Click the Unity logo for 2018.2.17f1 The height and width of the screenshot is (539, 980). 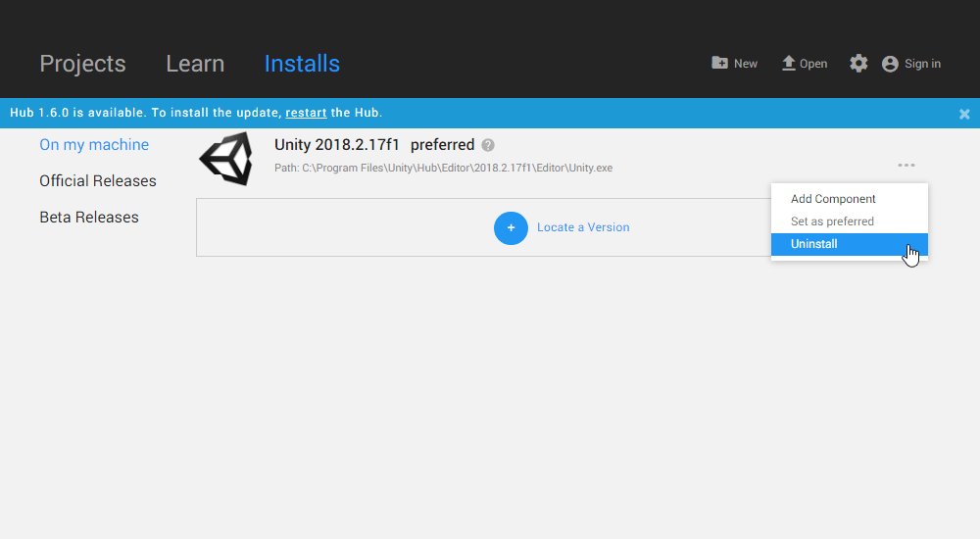coord(225,159)
